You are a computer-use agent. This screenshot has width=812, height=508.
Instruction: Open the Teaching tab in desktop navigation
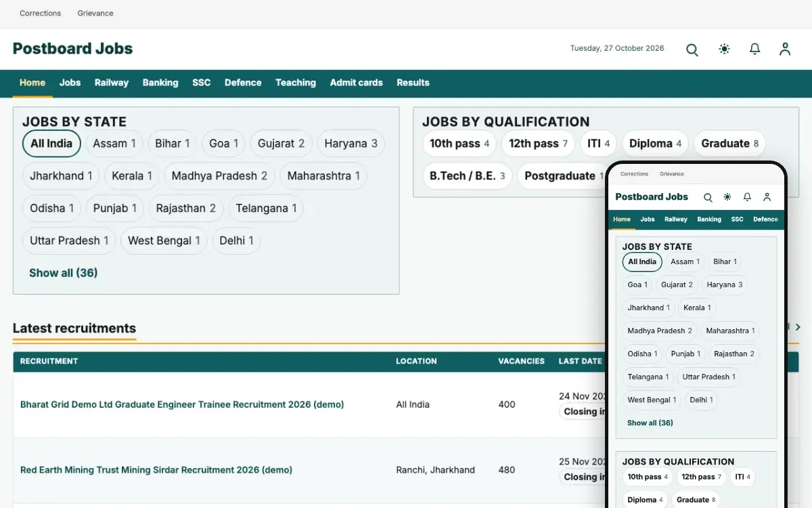(x=296, y=83)
